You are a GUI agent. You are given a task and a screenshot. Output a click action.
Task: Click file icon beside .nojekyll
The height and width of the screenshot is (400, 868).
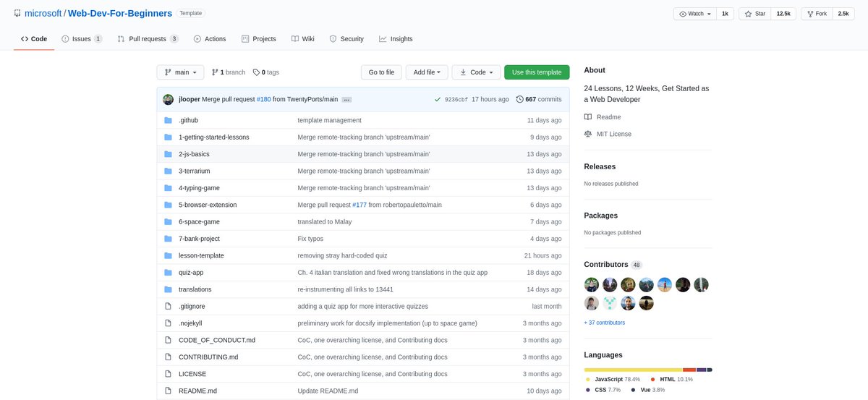pos(168,323)
